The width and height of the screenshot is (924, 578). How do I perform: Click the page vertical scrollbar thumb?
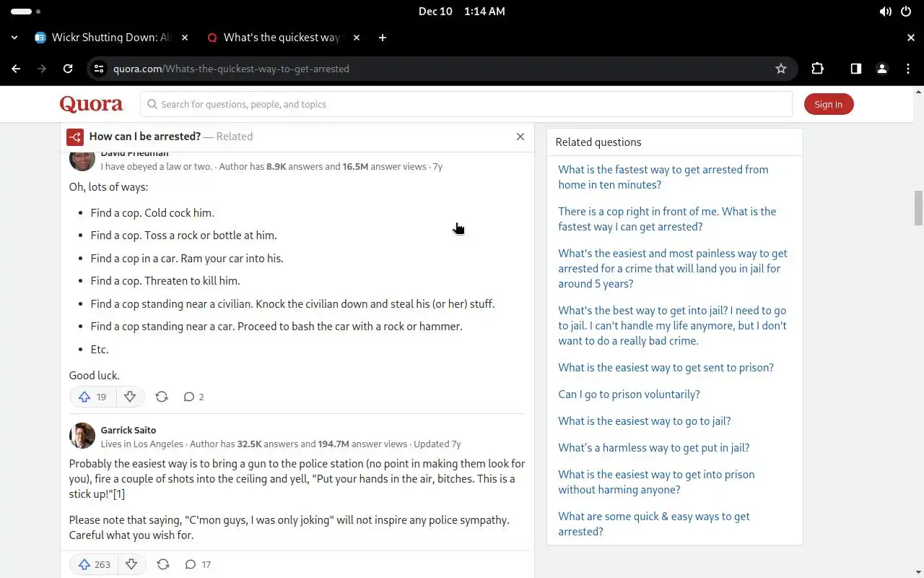918,208
